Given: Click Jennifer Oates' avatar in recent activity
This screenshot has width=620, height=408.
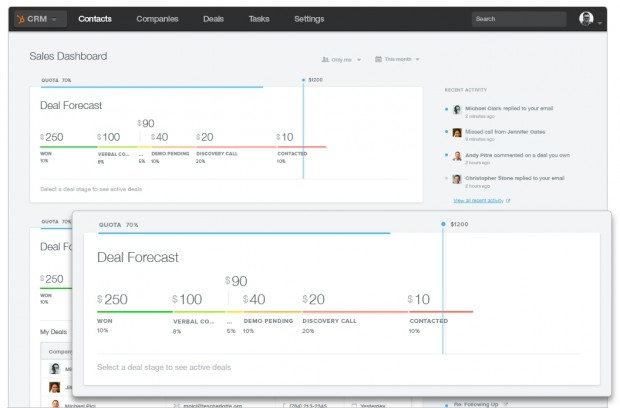Looking at the screenshot, I should pyautogui.click(x=457, y=133).
